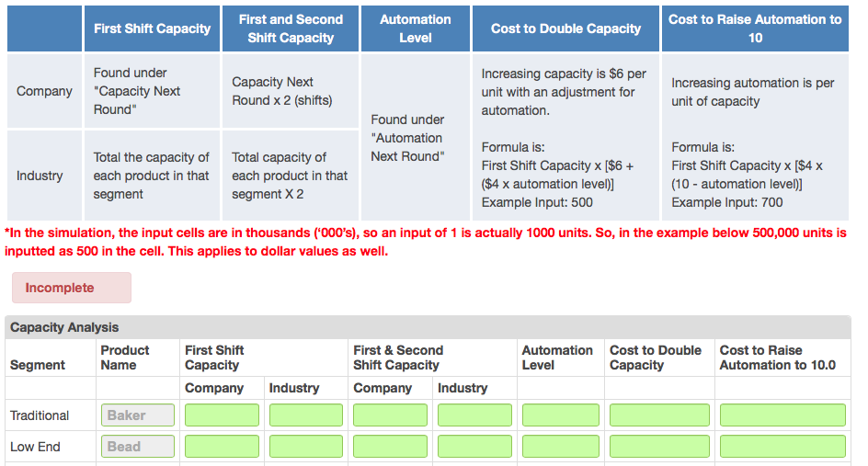Click Traditional Automation Level cell

(x=561, y=415)
